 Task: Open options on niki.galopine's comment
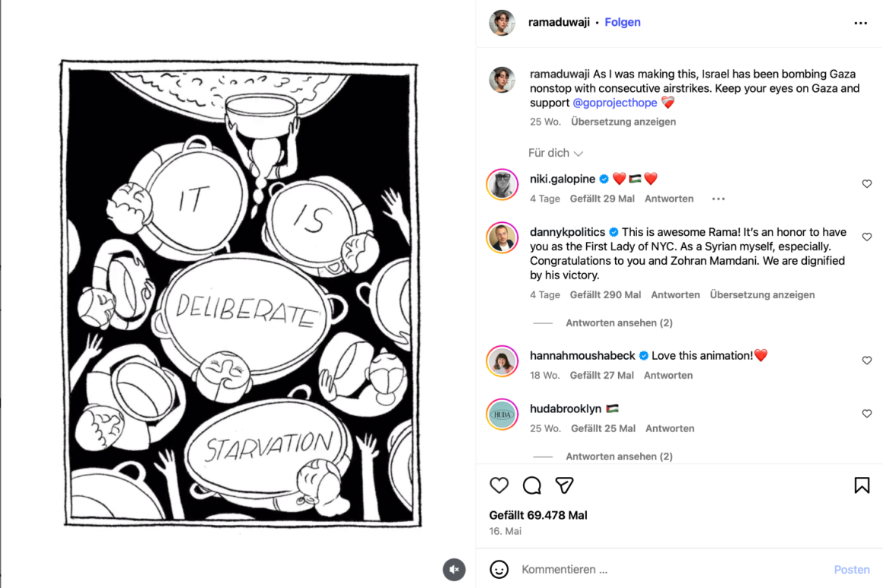[719, 199]
